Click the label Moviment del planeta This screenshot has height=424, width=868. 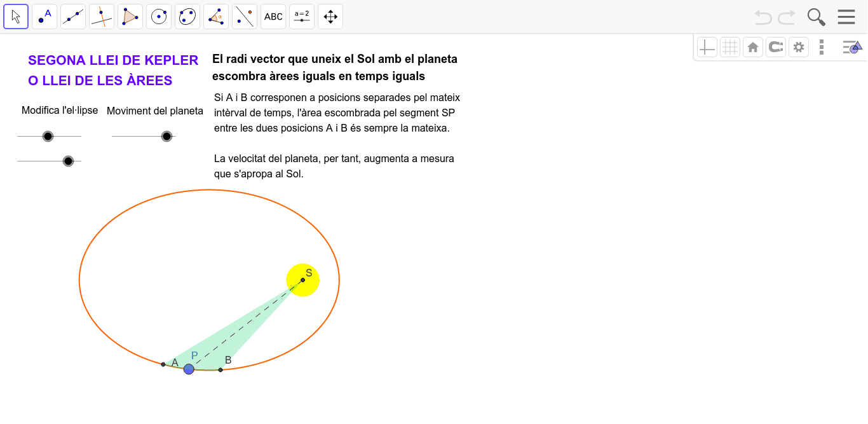pos(155,111)
